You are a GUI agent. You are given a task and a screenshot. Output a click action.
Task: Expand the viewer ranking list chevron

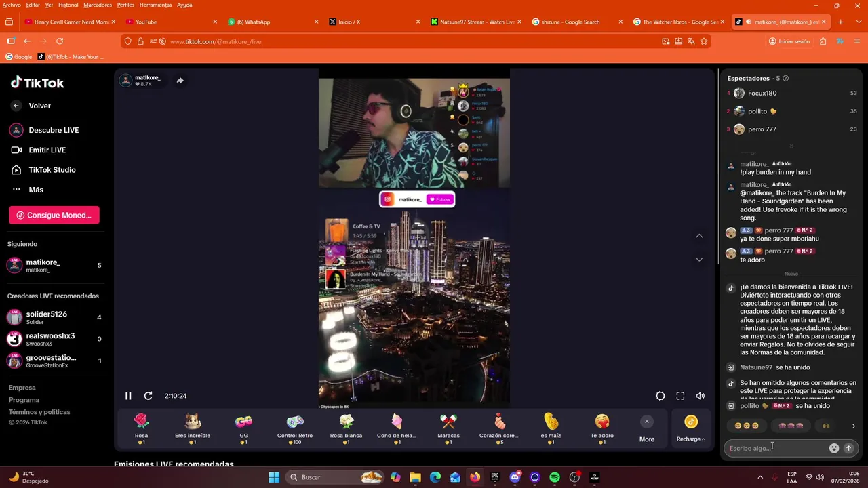tap(791, 146)
